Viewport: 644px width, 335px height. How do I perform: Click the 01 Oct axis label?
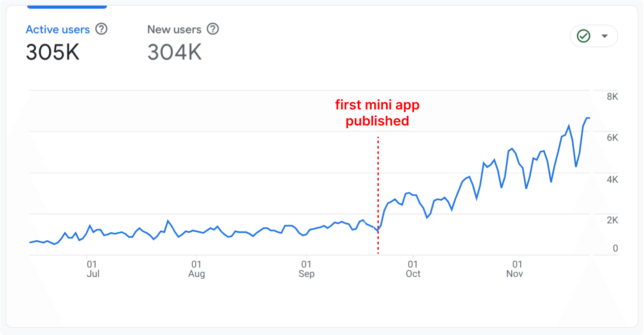[x=413, y=269]
